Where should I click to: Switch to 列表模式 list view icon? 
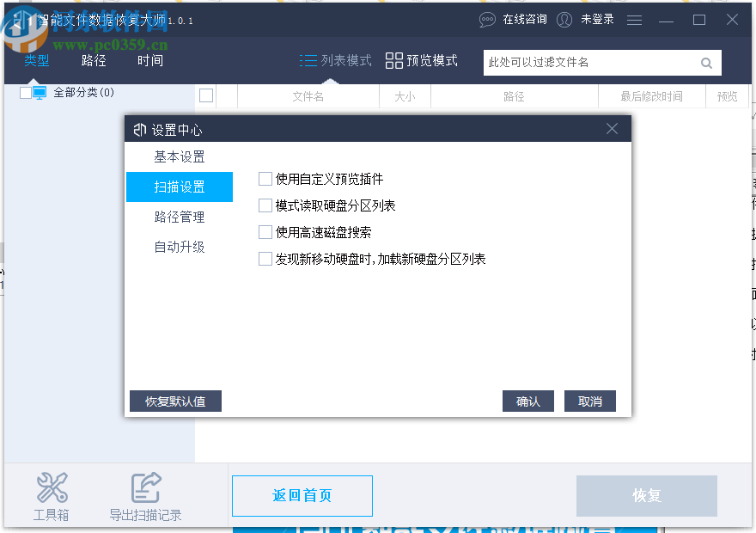tap(308, 61)
